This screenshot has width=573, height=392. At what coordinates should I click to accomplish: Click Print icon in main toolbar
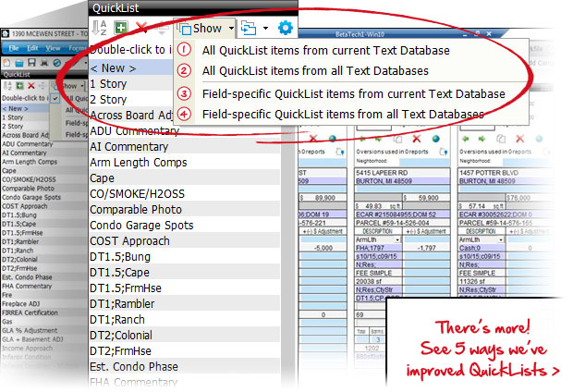click(x=44, y=63)
